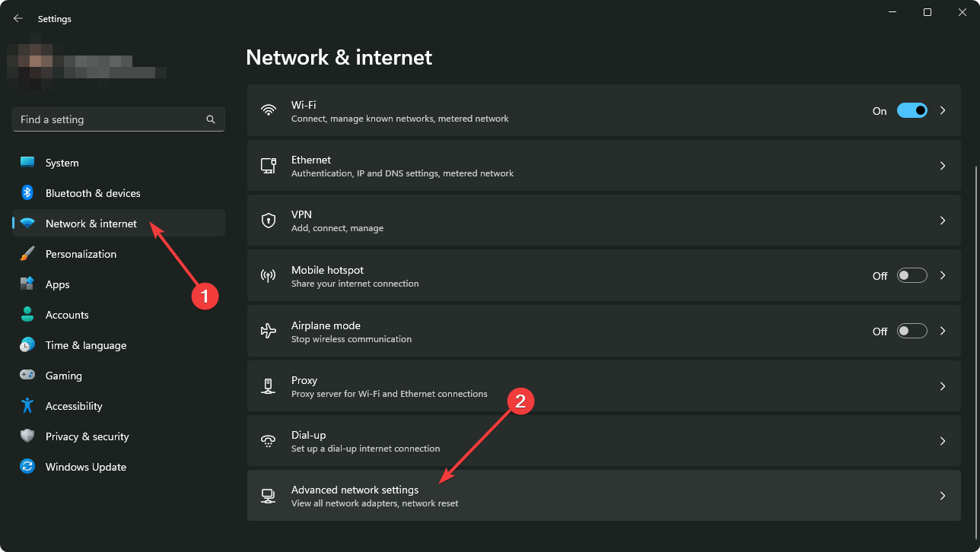This screenshot has height=552, width=980.
Task: Expand the Ethernet row chevron
Action: pyautogui.click(x=943, y=166)
